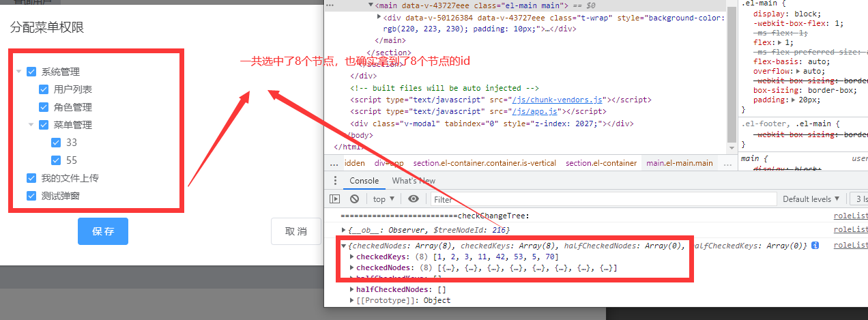
Task: Collapse the 菜单管理 tree node arrow
Action: (x=31, y=125)
